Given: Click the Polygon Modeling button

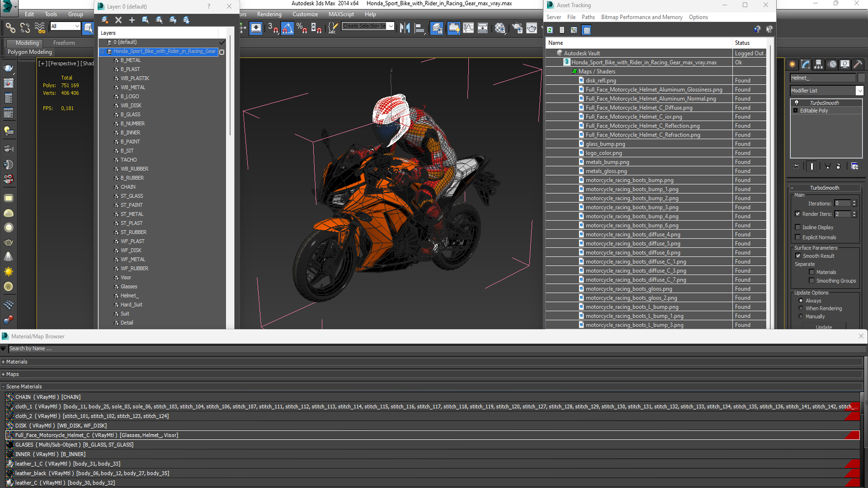Looking at the screenshot, I should pos(30,52).
